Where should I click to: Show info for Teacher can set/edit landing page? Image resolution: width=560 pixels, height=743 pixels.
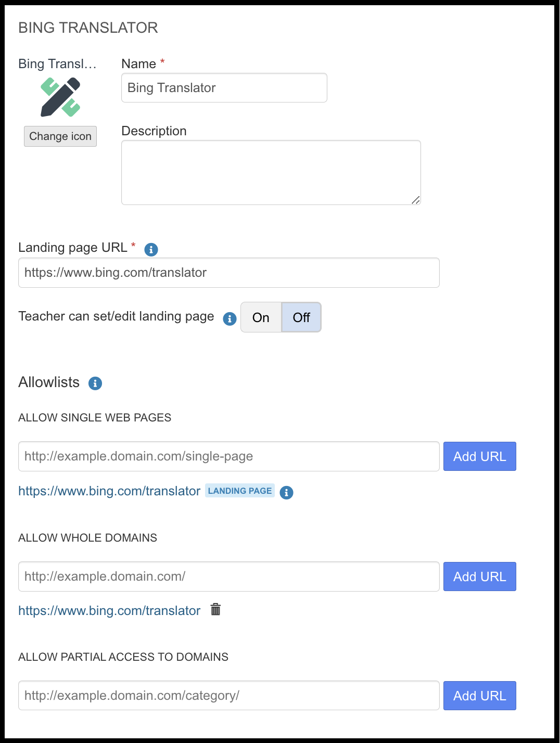click(230, 318)
